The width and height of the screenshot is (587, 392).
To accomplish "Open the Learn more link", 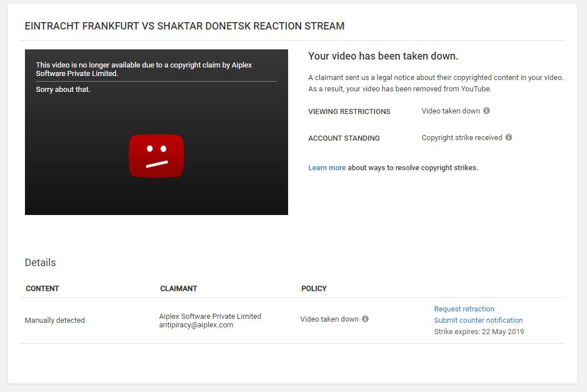I will click(x=327, y=168).
